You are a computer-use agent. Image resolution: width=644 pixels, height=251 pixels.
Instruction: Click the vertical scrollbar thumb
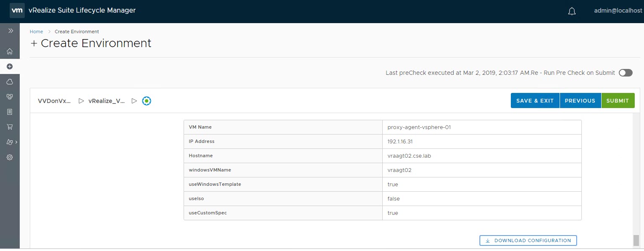click(x=636, y=240)
